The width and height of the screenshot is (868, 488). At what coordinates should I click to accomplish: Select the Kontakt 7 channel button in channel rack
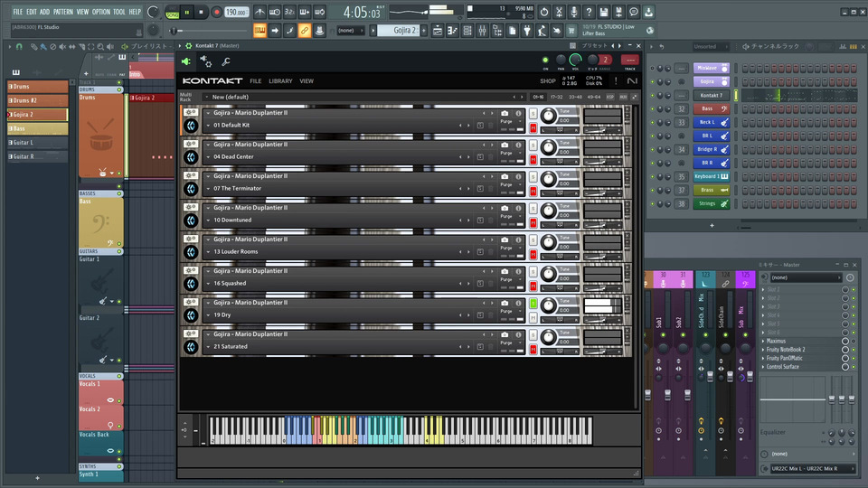(x=712, y=95)
